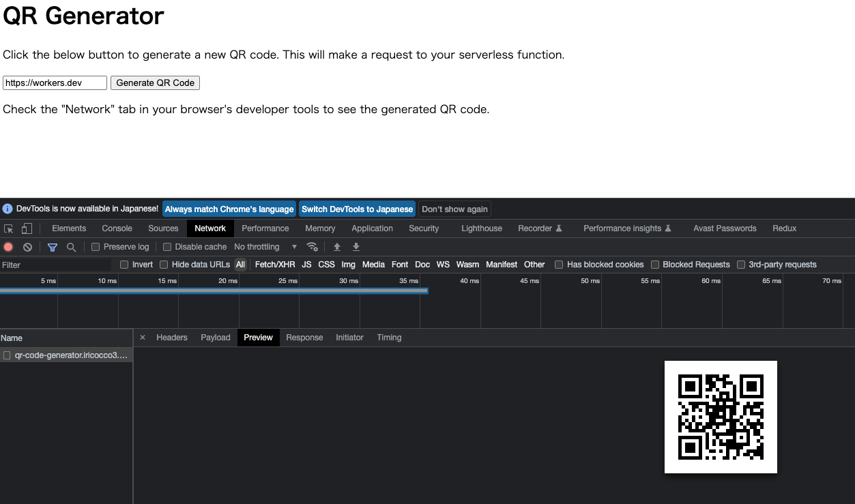Stop recording network log with red button

point(9,247)
